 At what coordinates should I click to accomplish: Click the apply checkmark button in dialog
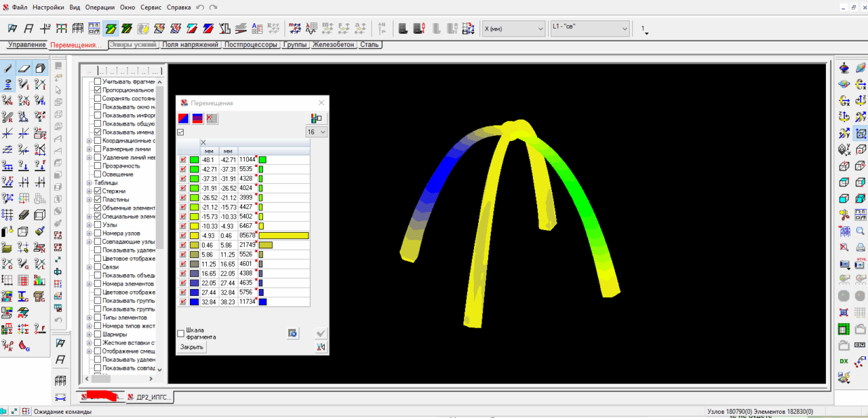(321, 333)
